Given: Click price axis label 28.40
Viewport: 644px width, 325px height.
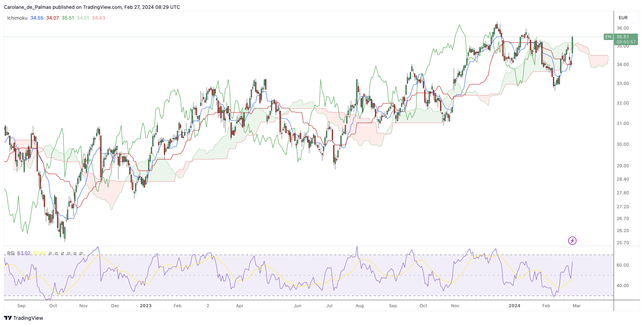Looking at the screenshot, I should 623,179.
